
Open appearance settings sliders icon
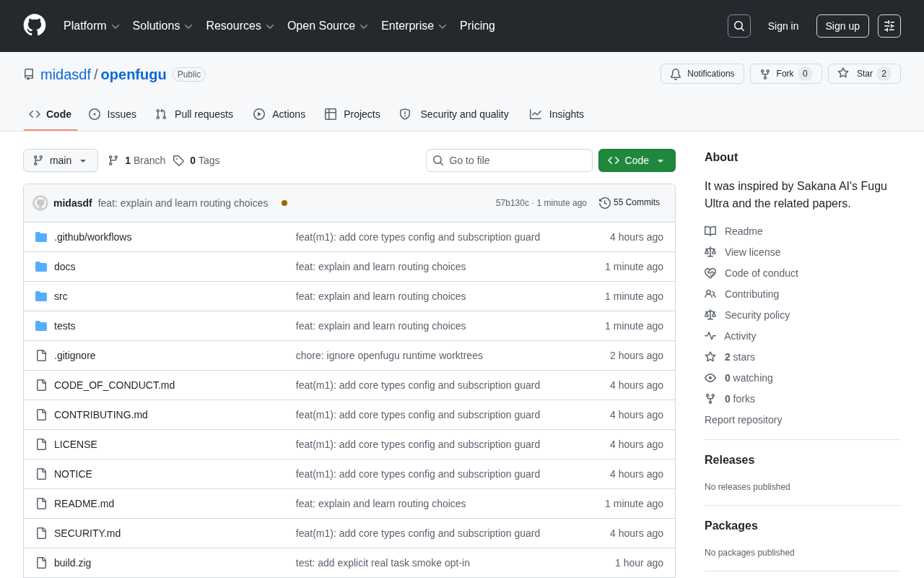click(x=889, y=26)
